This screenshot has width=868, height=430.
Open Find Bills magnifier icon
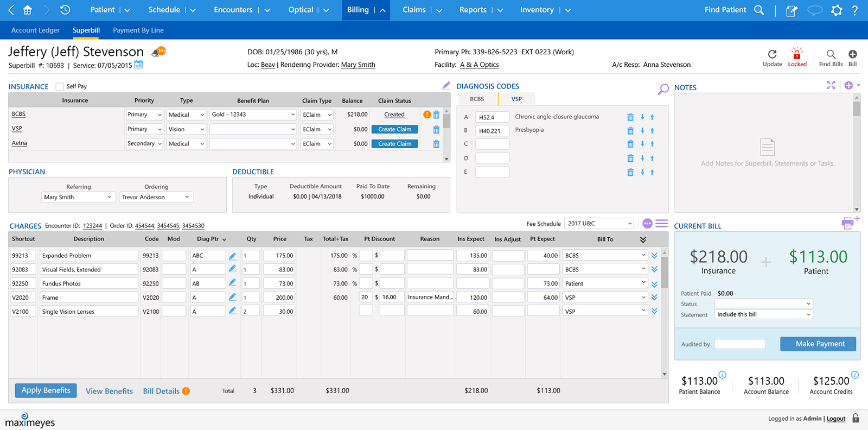pyautogui.click(x=831, y=56)
